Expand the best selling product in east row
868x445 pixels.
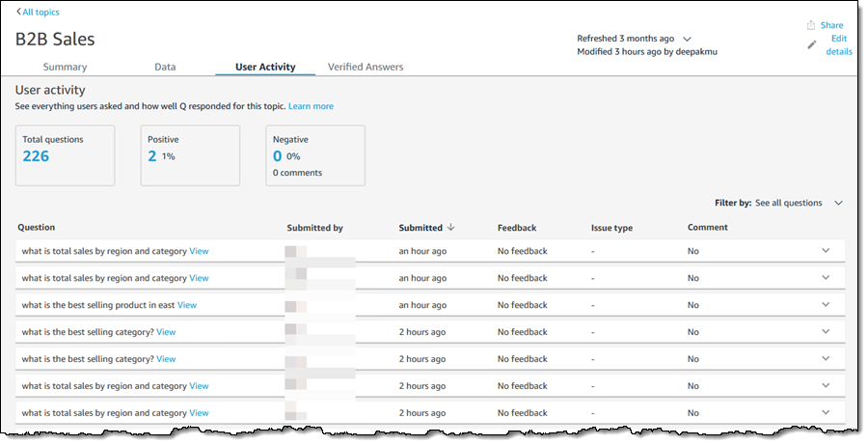pyautogui.click(x=826, y=304)
